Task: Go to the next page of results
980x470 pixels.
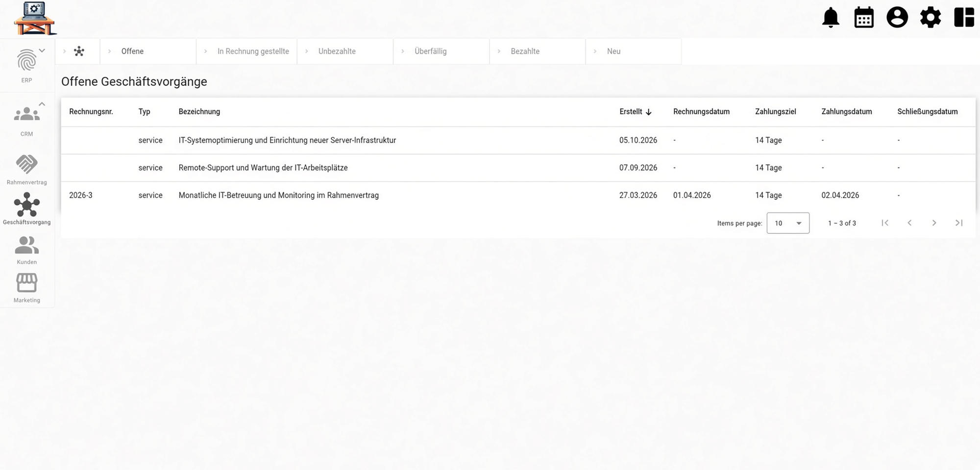Action: (934, 223)
